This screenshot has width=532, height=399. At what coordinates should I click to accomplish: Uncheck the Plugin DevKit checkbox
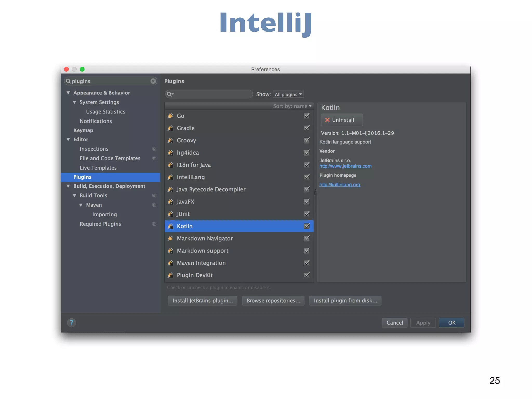pyautogui.click(x=307, y=275)
